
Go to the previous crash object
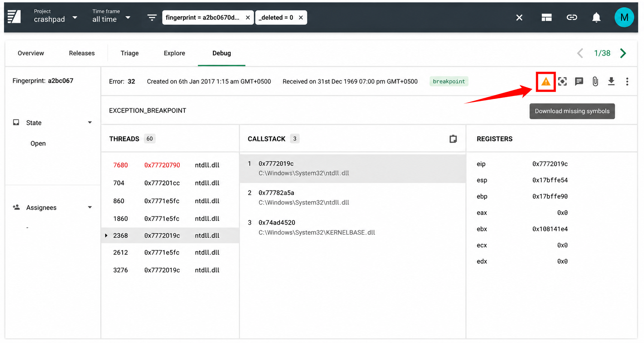580,53
